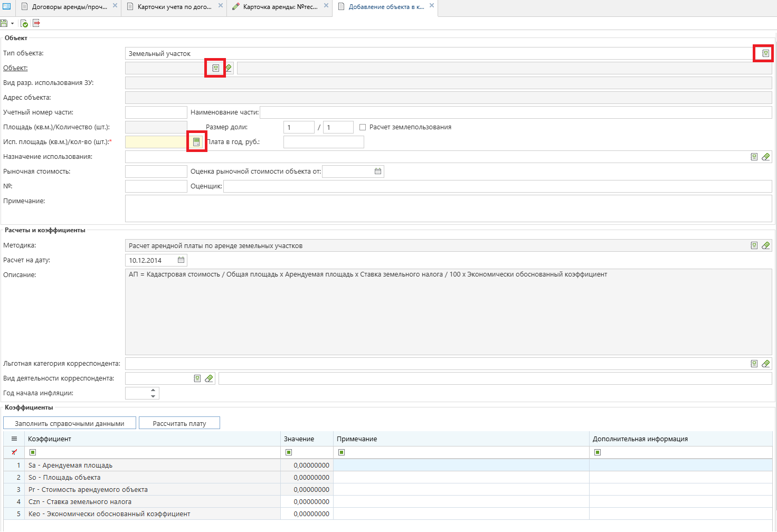Enable the Расчет землепользования checkbox
The height and width of the screenshot is (532, 777).
(x=363, y=127)
